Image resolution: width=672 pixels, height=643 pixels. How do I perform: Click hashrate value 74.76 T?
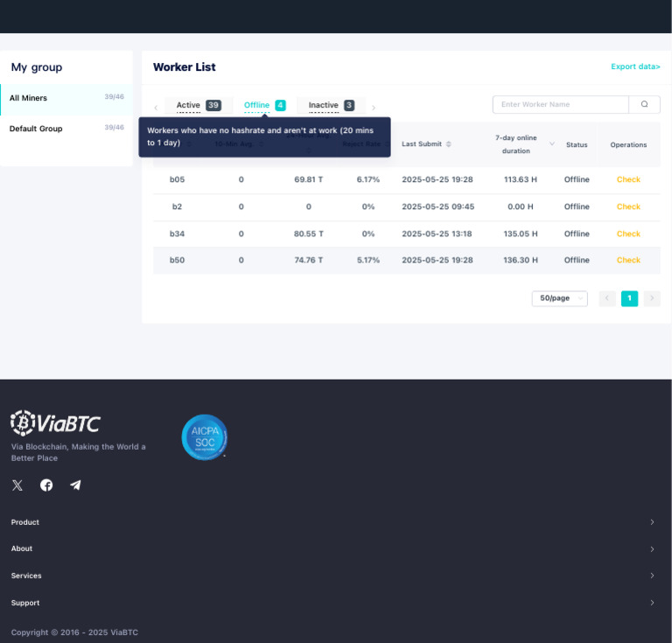pyautogui.click(x=309, y=260)
